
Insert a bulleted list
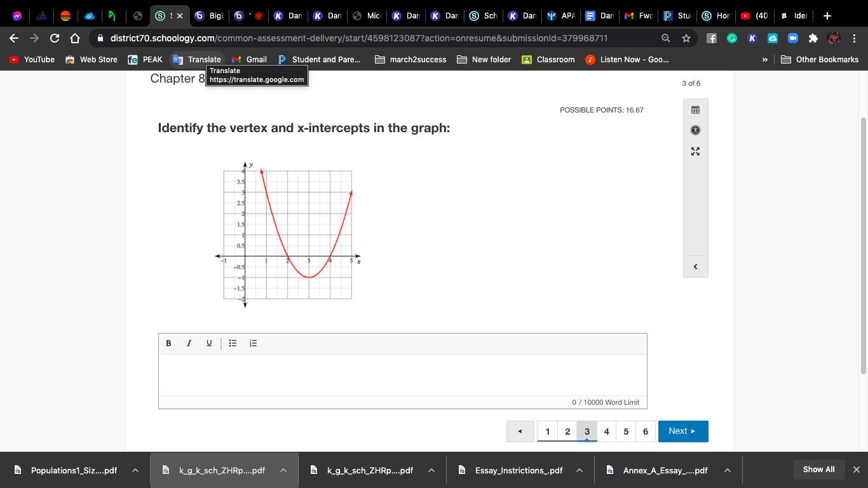coord(233,343)
